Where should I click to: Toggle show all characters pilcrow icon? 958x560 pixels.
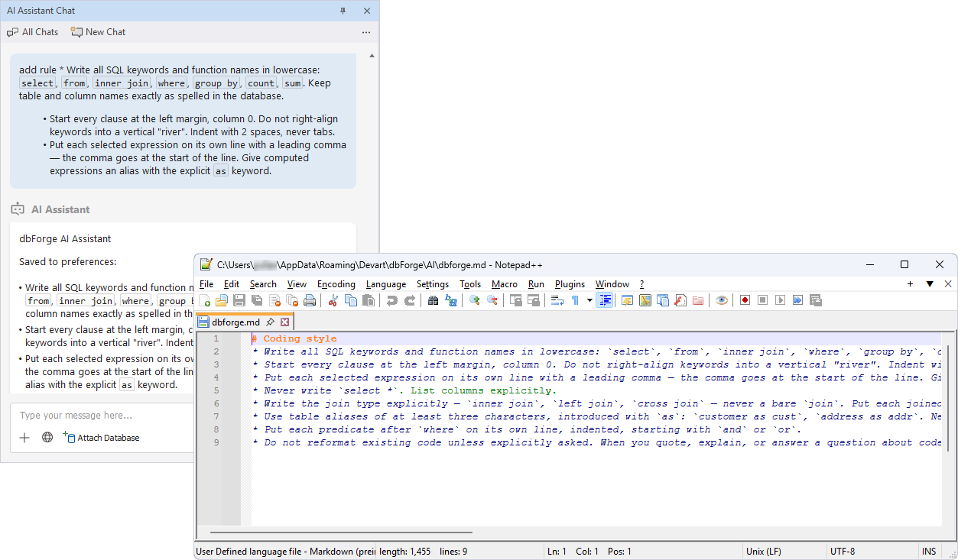[575, 300]
